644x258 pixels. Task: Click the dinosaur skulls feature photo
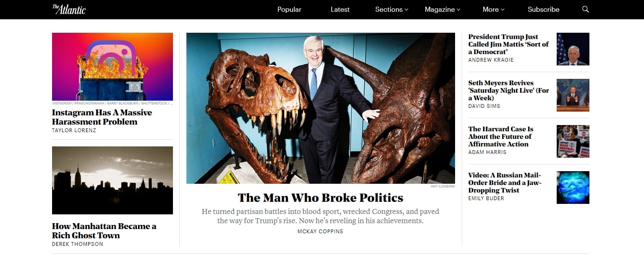[321, 108]
